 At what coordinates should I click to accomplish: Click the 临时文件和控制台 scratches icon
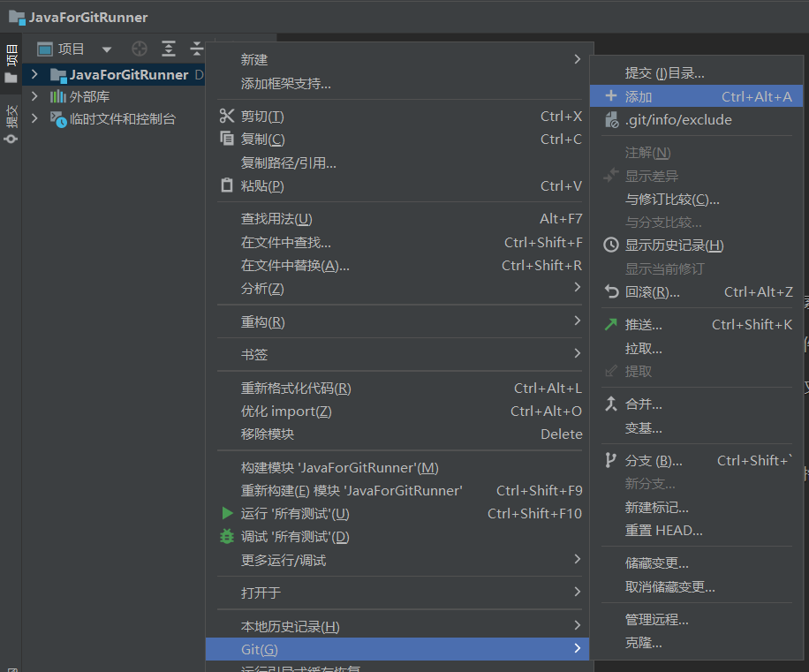click(x=58, y=119)
